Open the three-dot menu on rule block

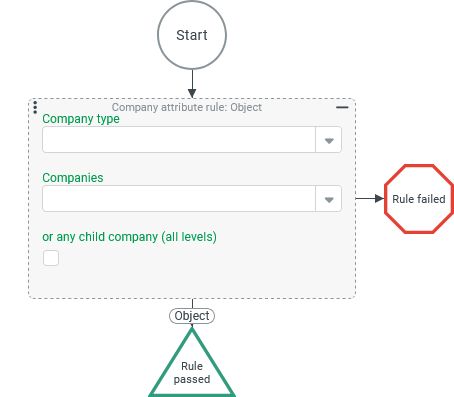(x=35, y=108)
